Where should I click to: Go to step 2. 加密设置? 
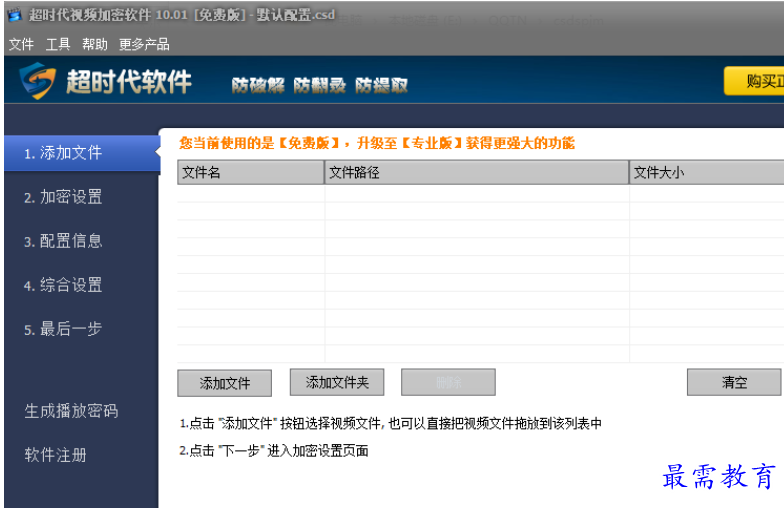[x=63, y=197]
